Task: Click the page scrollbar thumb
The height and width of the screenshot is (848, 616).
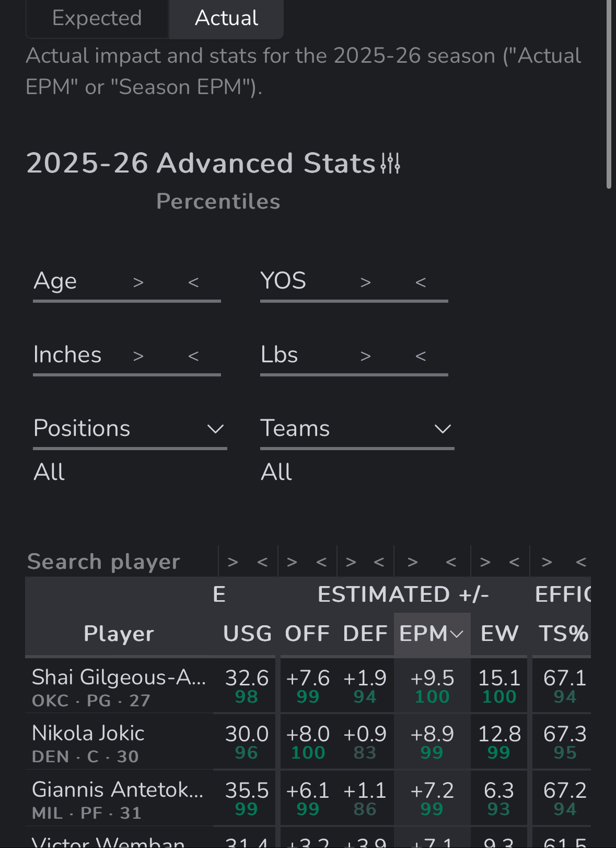Action: click(609, 94)
